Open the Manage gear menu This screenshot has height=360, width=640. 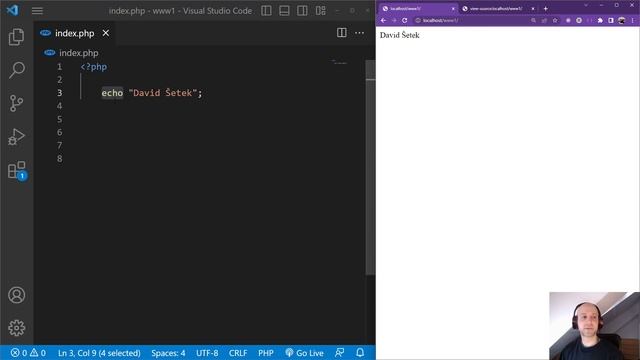(16, 328)
